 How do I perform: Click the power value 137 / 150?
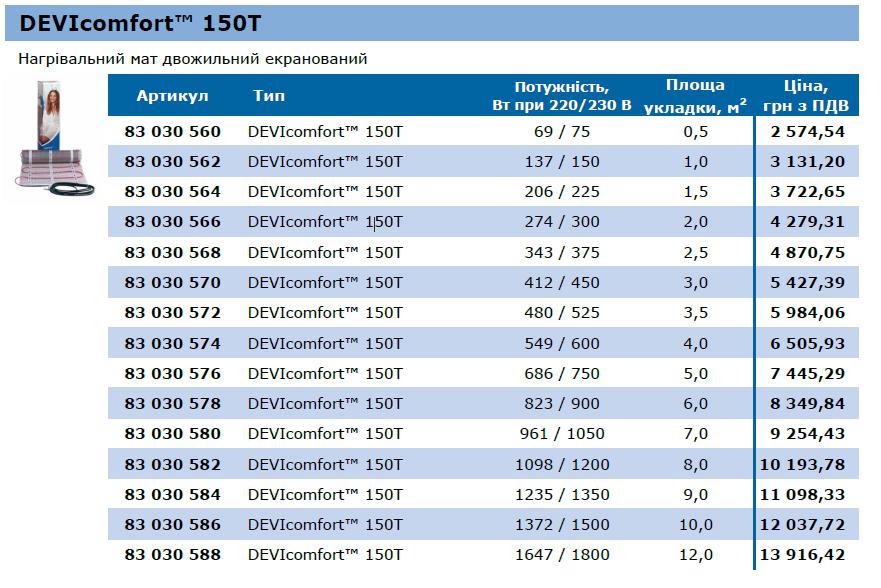[x=562, y=162]
